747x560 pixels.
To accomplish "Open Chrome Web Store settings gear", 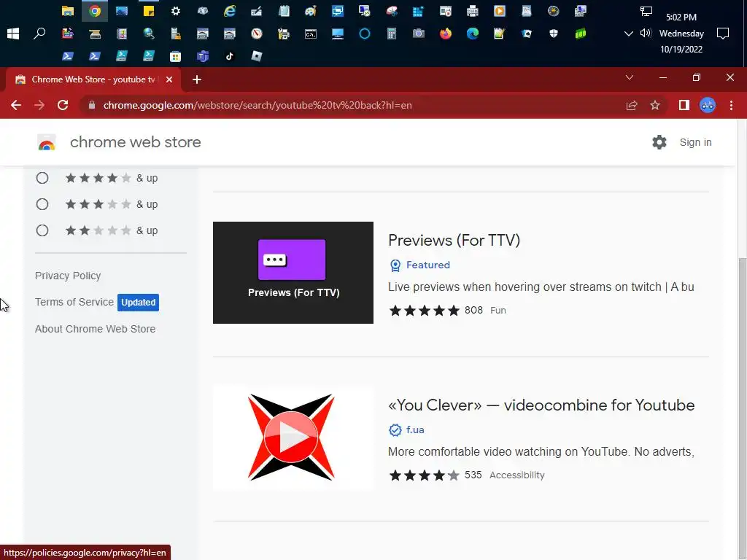I will coord(659,142).
